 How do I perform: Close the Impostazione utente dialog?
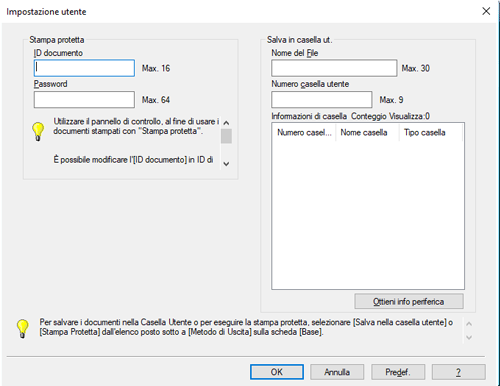[x=486, y=11]
